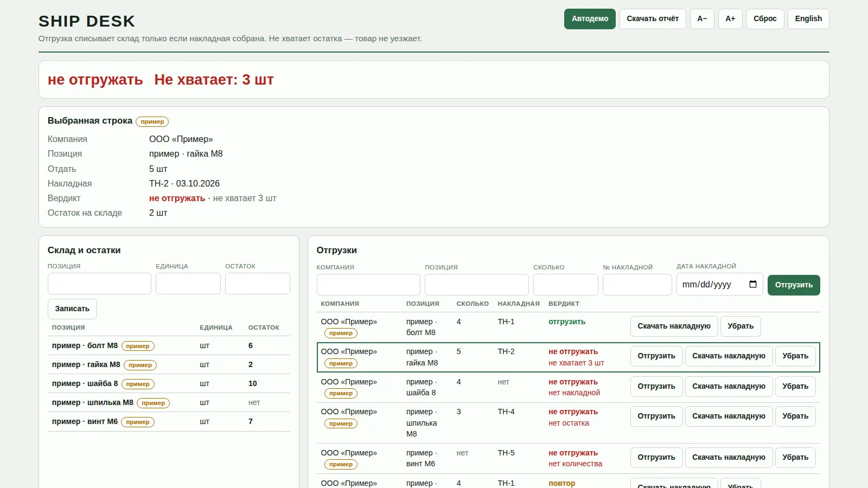Select warehouse row пример · шайба 8

[x=169, y=384]
